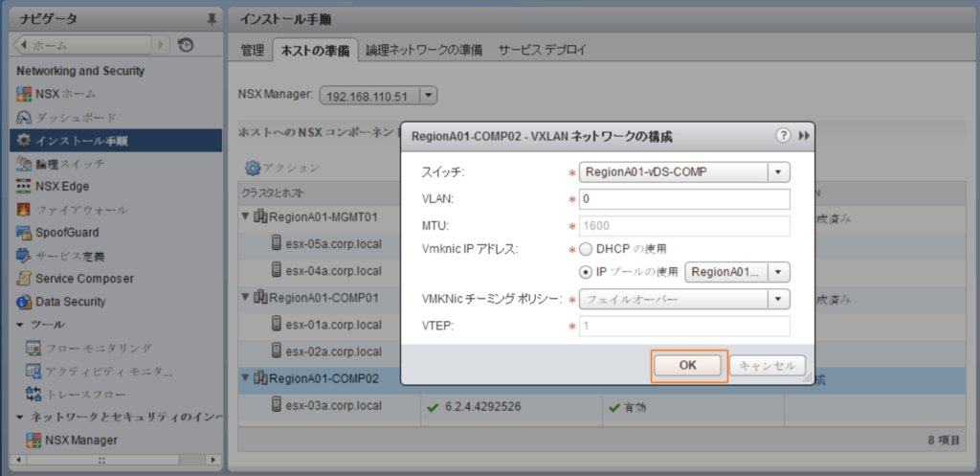Open アクティビティ モニタ tool
The width and height of the screenshot is (980, 476).
[x=99, y=371]
